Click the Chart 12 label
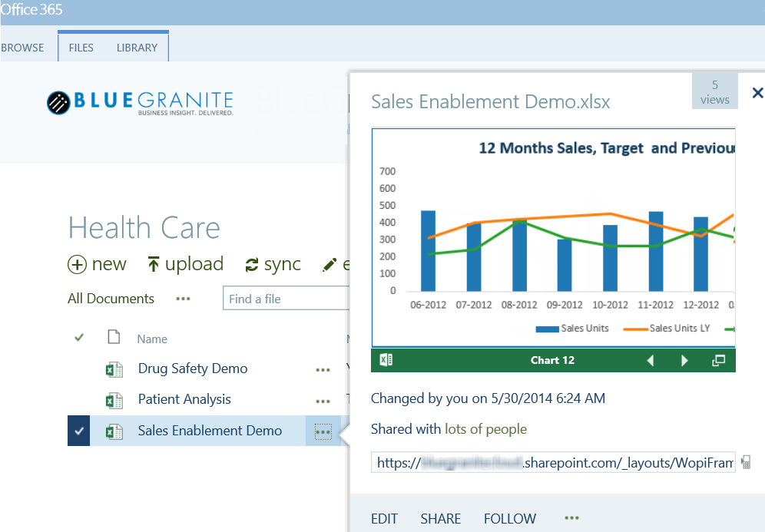Screen dimensions: 765x532 point(553,360)
